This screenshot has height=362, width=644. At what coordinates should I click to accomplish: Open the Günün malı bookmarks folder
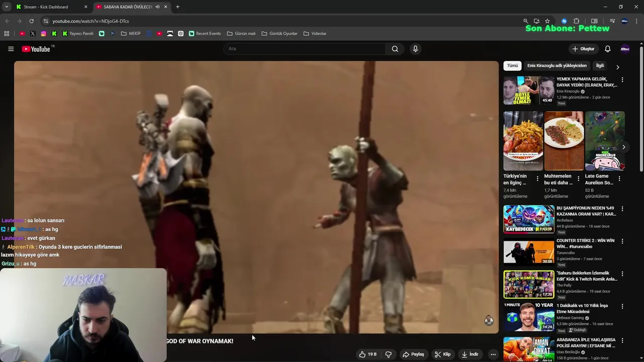click(x=242, y=34)
